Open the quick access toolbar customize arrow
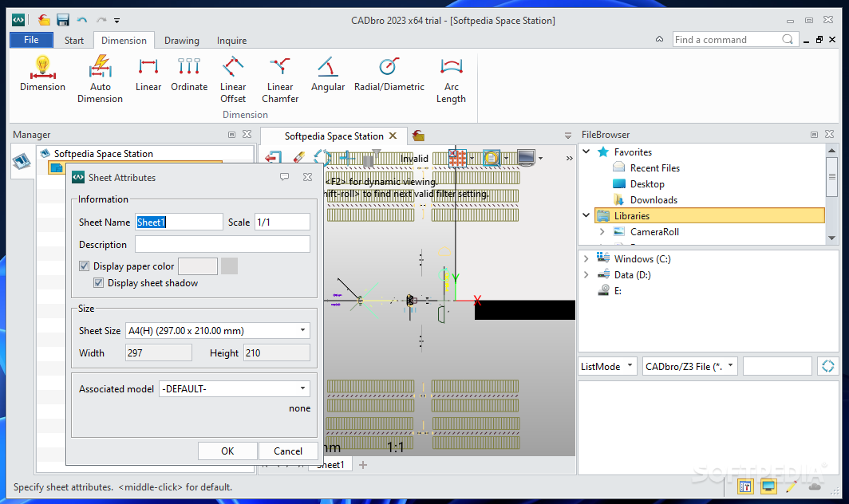 [x=117, y=21]
